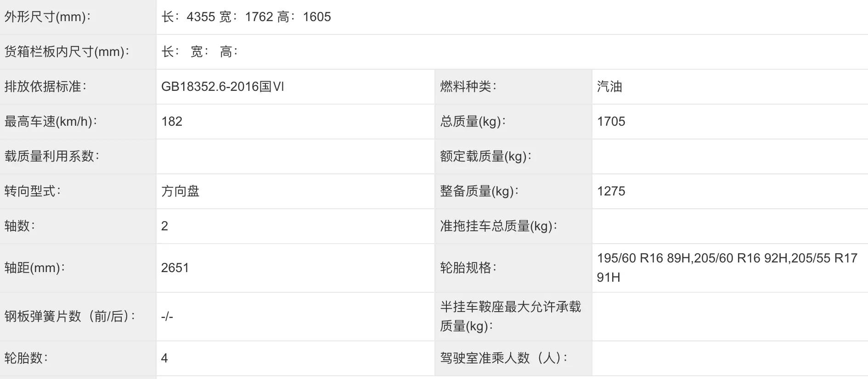Click the 准拖挂车总质量(kg) label

click(x=498, y=226)
